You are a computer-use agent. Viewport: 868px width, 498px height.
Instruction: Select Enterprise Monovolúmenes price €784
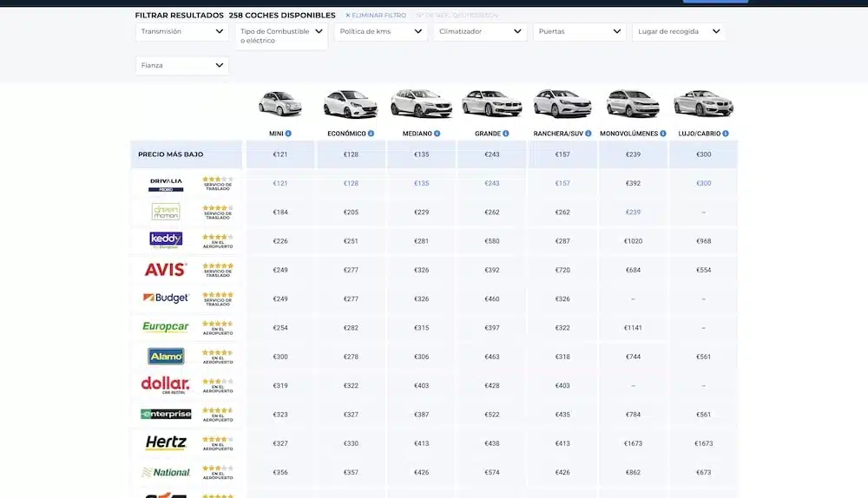[x=633, y=415]
